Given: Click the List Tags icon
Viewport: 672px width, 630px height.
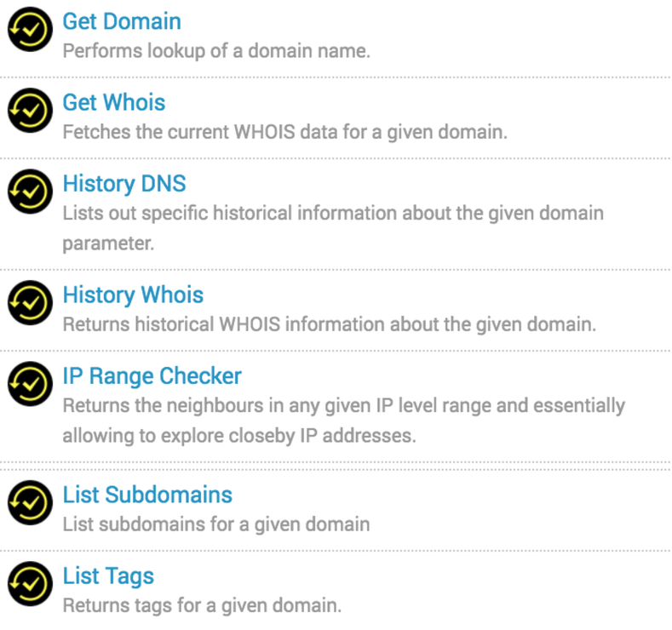Looking at the screenshot, I should tap(30, 584).
